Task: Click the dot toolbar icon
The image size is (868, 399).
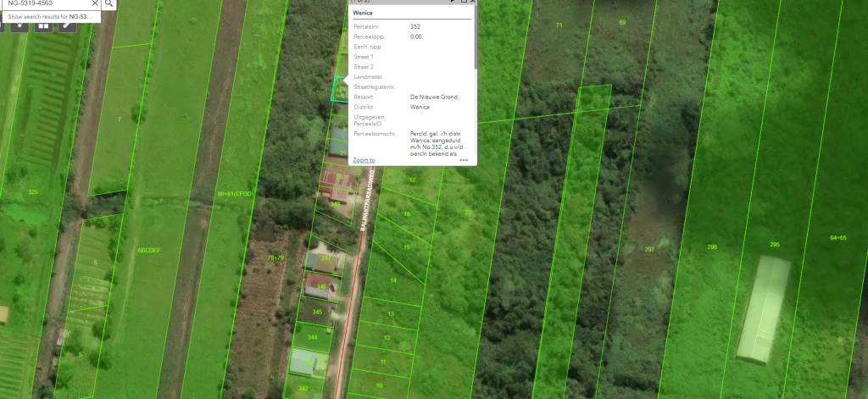Action: [19, 24]
